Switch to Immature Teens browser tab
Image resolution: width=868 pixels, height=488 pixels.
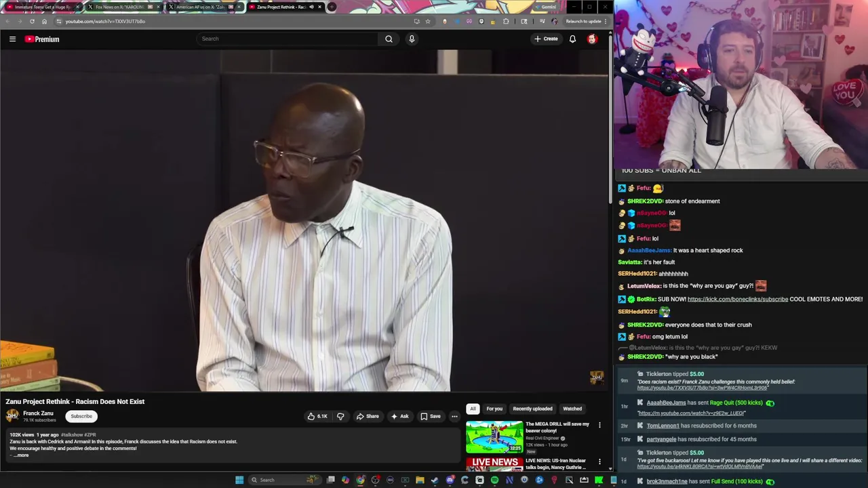tap(42, 7)
